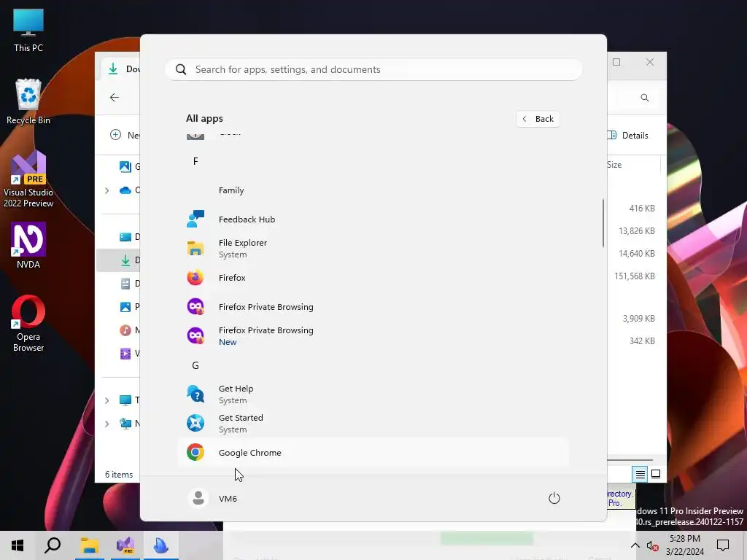Viewport: 747px width, 560px height.
Task: Select the file sized 151,568 KB
Action: [635, 276]
